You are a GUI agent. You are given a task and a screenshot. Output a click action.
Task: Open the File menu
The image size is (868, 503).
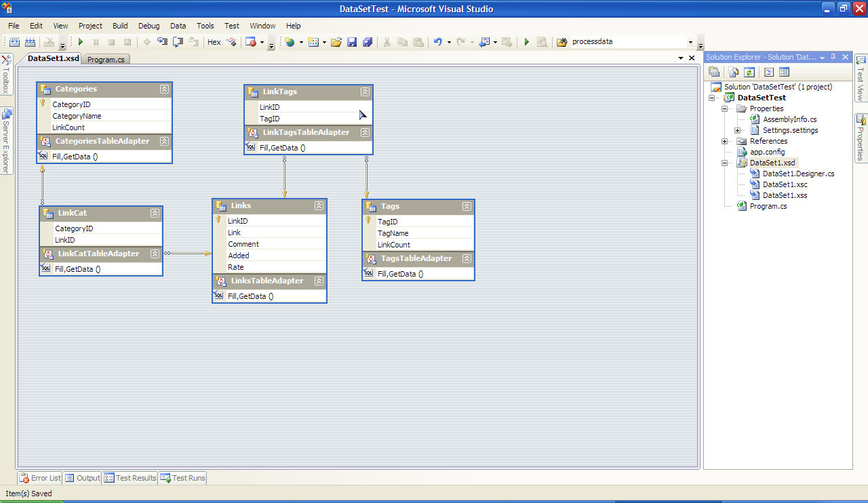click(x=14, y=26)
